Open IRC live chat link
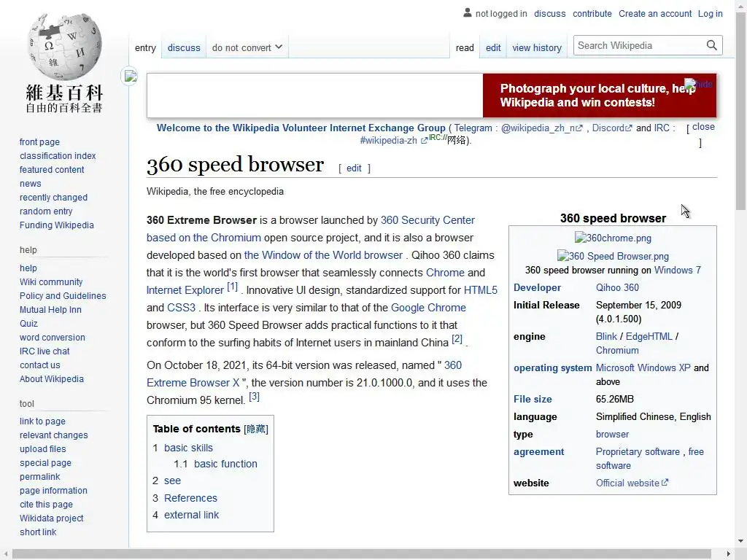 pyautogui.click(x=44, y=351)
